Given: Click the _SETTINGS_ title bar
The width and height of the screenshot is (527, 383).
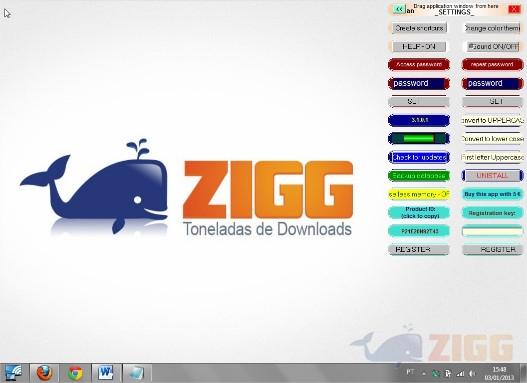Looking at the screenshot, I should 455,12.
